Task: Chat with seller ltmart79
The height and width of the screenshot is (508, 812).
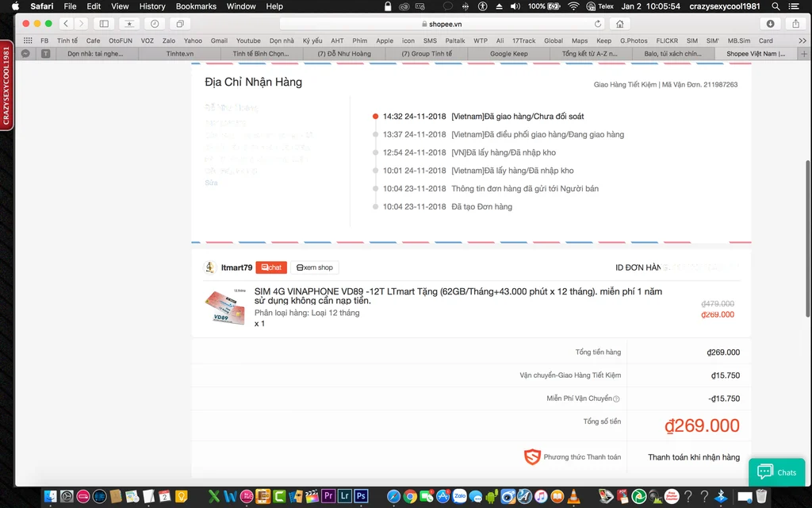Action: pyautogui.click(x=271, y=267)
